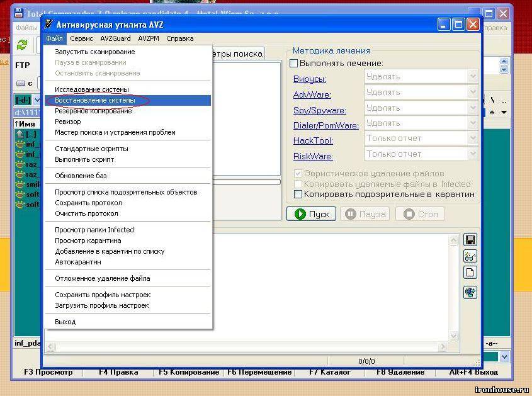Click the floppy disk save icon beside the log

coord(470,240)
